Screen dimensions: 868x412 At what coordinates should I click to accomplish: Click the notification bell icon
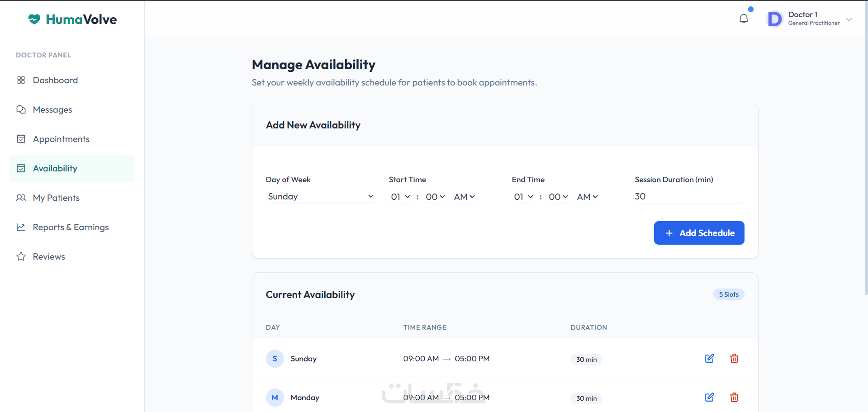(744, 19)
